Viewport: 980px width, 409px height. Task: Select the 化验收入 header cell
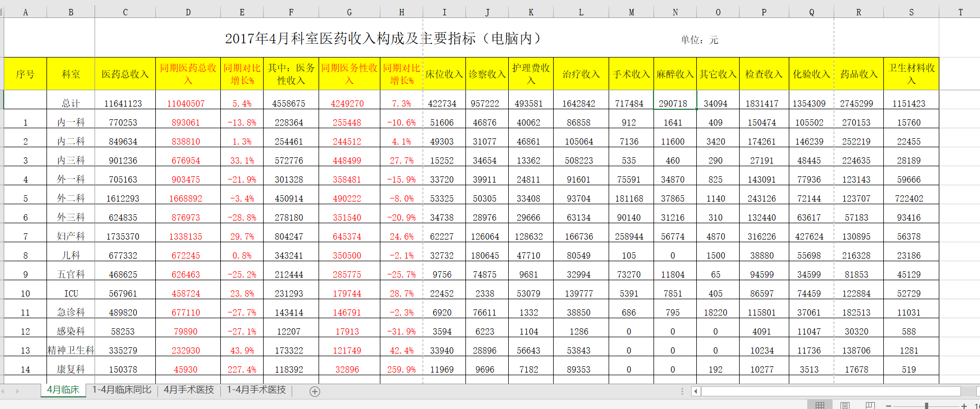(811, 74)
